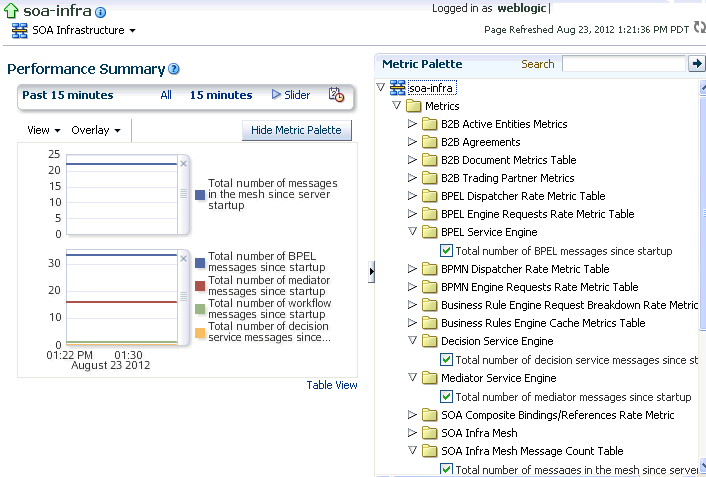Image resolution: width=706 pixels, height=477 pixels.
Task: Click the green up arrow status icon
Action: 11,10
